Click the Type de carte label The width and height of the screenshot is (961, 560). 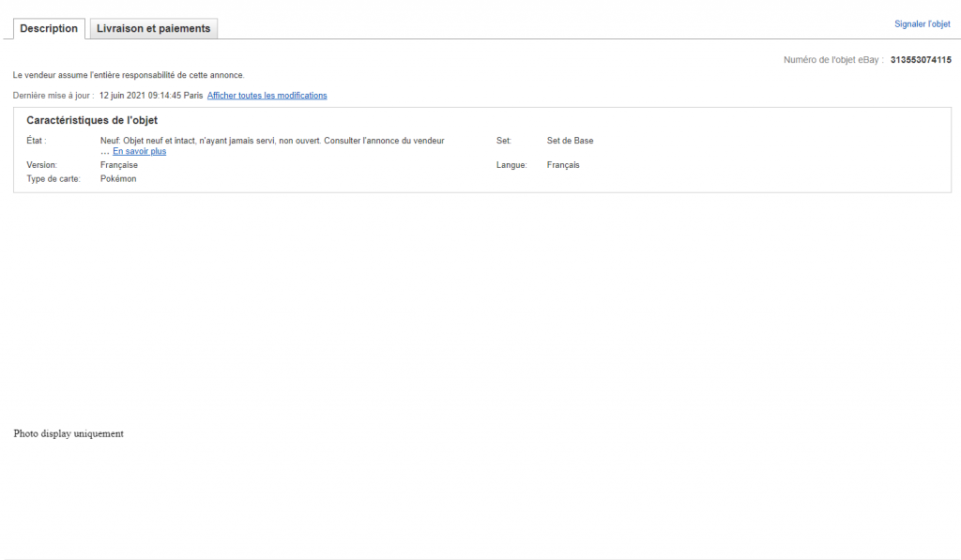[53, 179]
